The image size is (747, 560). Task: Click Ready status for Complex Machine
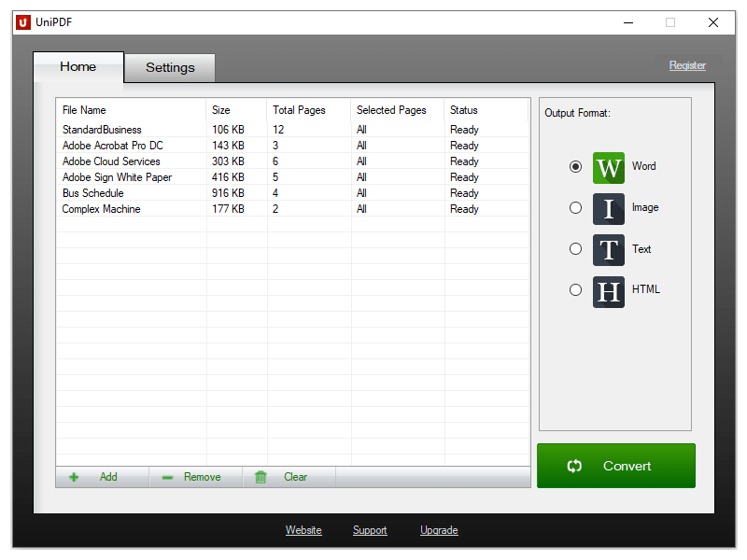pos(464,209)
